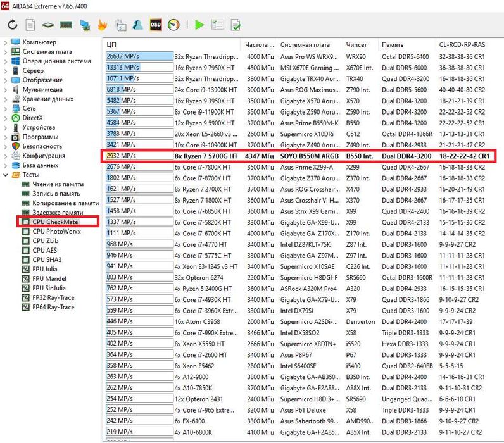
Task: Select the DirectX tree node
Action: pyautogui.click(x=32, y=118)
